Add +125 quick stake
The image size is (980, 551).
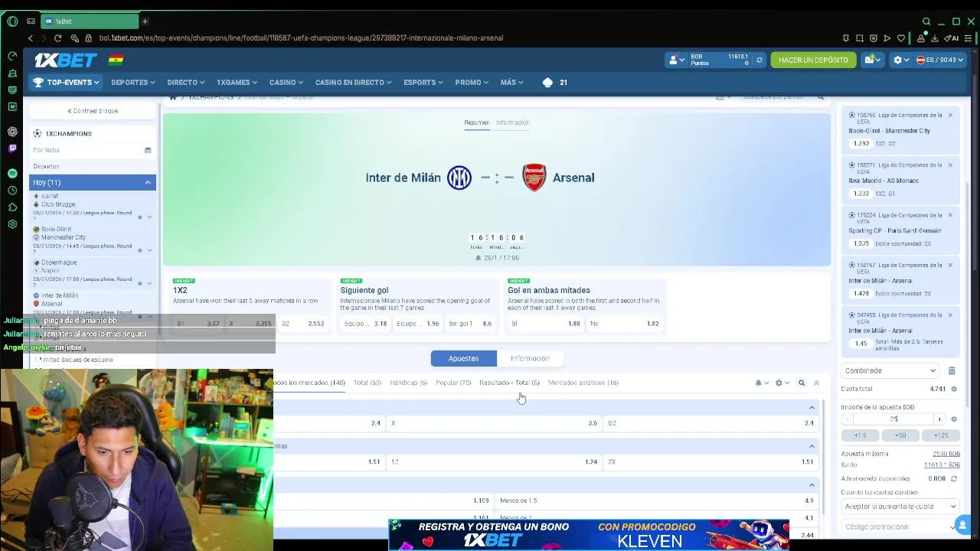940,435
